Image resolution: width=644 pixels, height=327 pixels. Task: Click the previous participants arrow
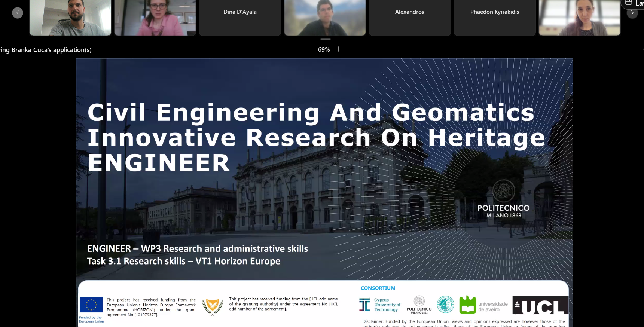[18, 13]
